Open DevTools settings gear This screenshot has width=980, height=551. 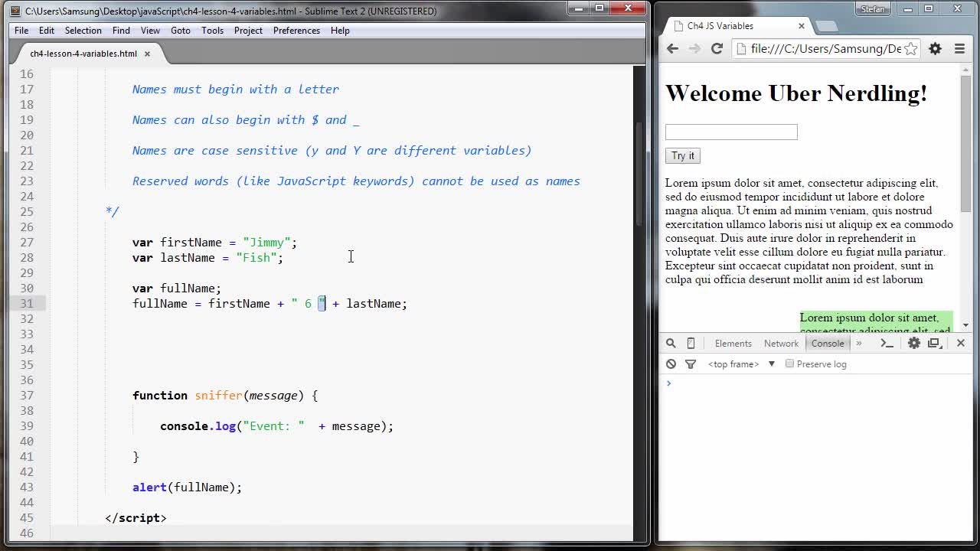tap(913, 343)
